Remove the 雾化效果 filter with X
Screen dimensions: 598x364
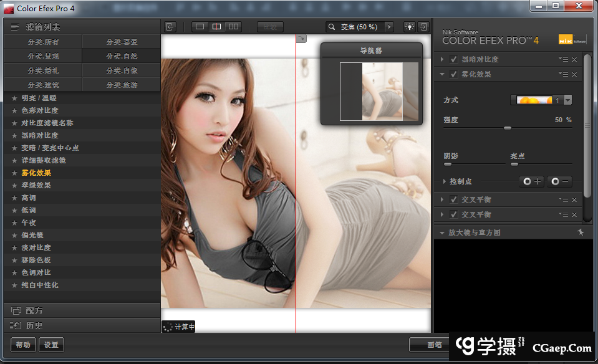click(x=574, y=75)
